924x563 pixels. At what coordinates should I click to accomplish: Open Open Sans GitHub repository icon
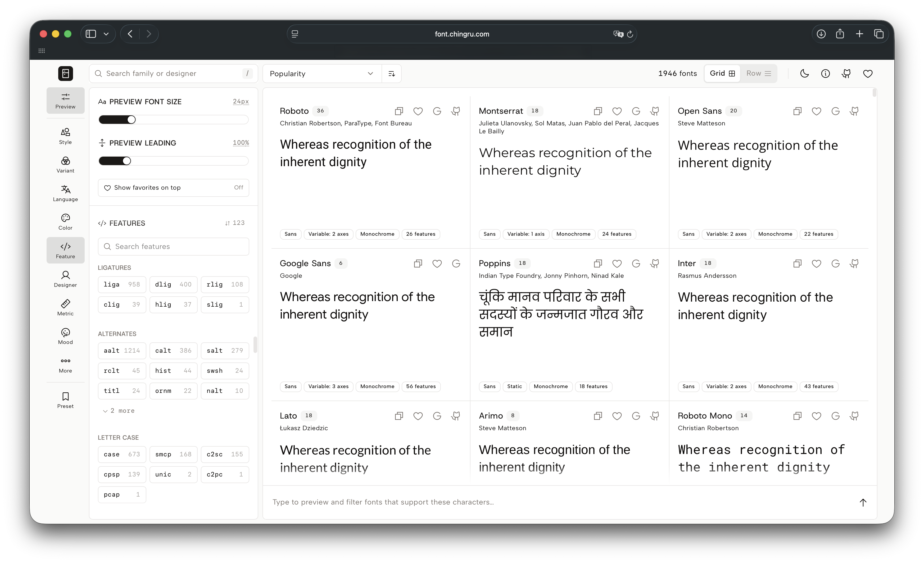(854, 111)
